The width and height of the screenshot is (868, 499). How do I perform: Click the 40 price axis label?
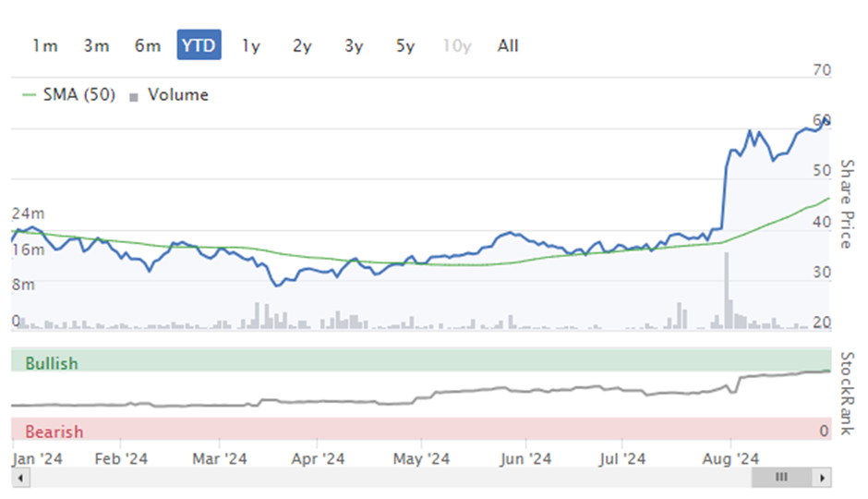tap(822, 222)
